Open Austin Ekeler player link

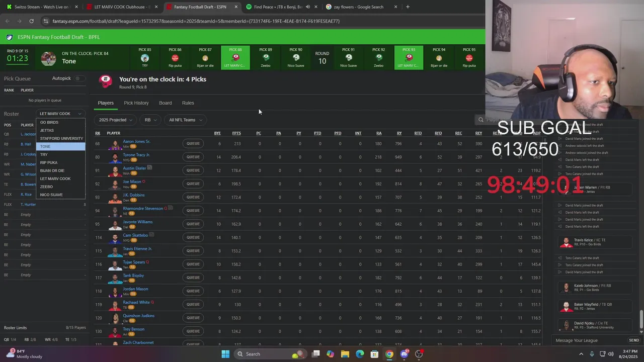[134, 168]
